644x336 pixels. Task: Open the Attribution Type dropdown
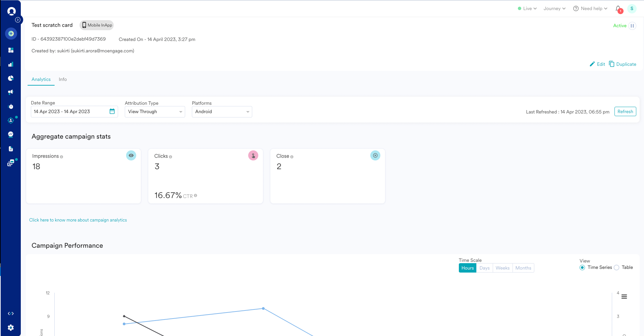click(x=155, y=112)
